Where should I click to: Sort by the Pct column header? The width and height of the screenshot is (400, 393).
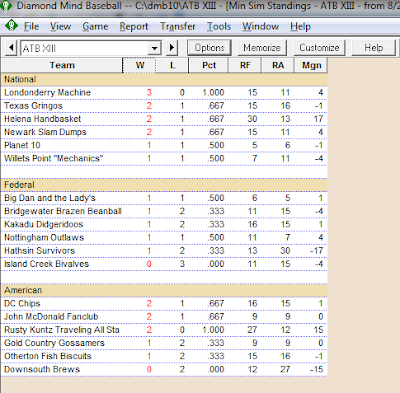pos(209,65)
